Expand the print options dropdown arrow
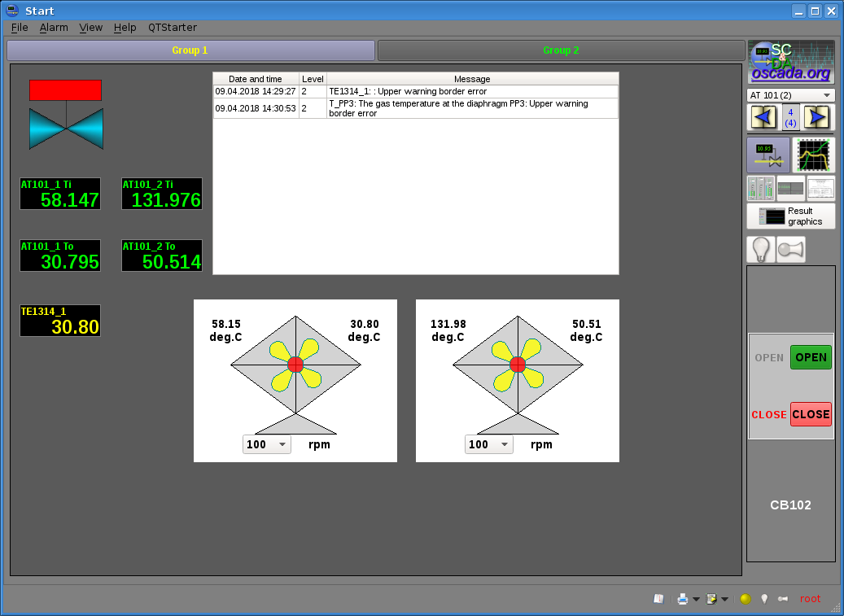The height and width of the screenshot is (616, 844). click(x=696, y=600)
